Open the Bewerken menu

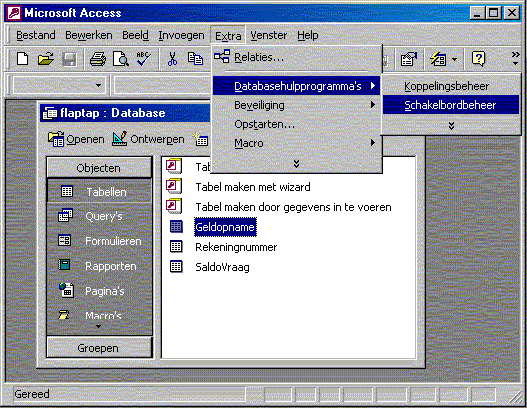89,35
